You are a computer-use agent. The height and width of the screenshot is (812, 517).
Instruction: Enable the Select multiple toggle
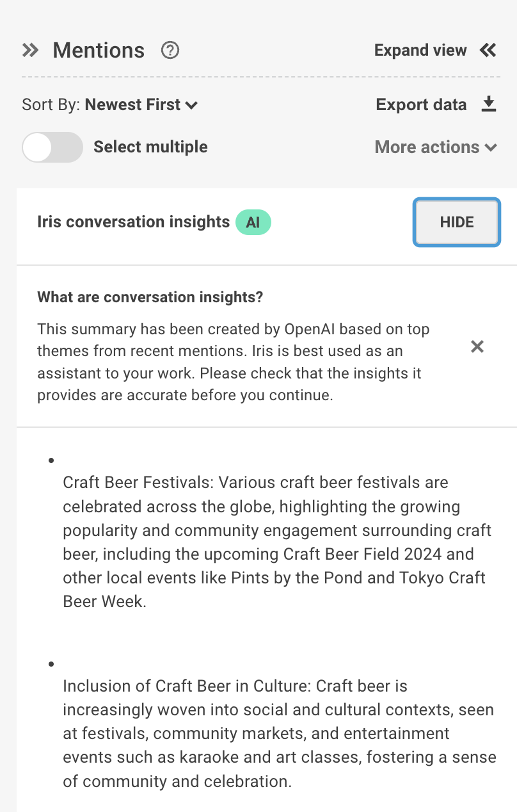click(52, 147)
